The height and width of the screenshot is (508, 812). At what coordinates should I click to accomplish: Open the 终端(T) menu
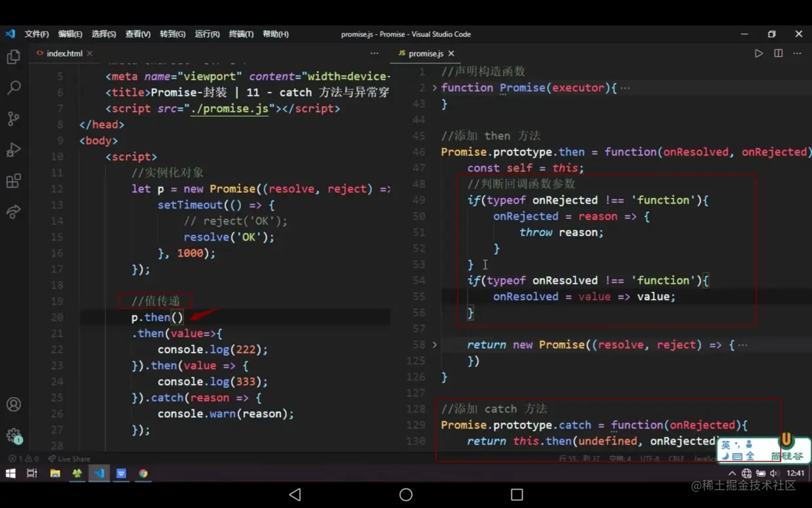click(241, 34)
